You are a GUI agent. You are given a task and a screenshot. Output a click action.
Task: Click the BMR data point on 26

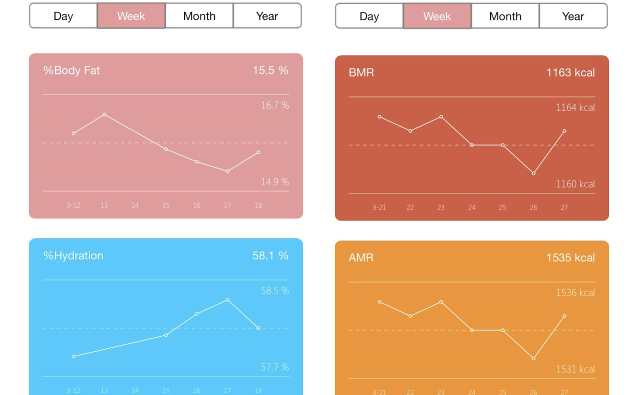click(533, 173)
